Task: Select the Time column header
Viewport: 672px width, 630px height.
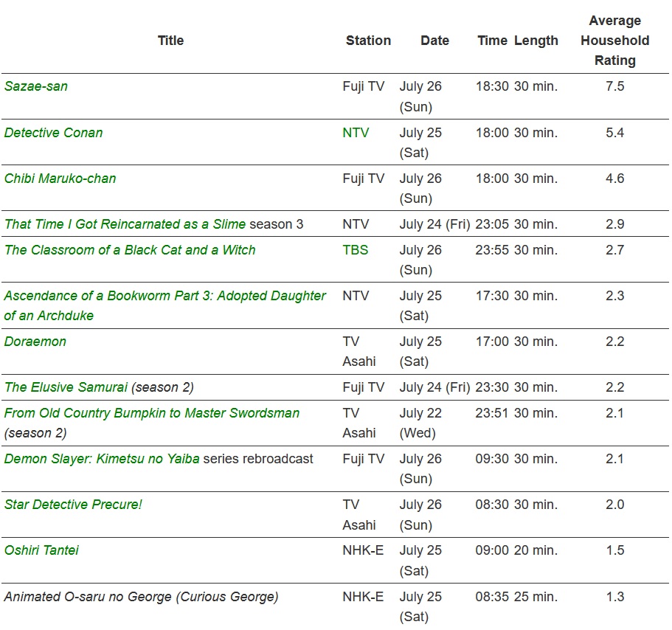Action: coord(493,41)
